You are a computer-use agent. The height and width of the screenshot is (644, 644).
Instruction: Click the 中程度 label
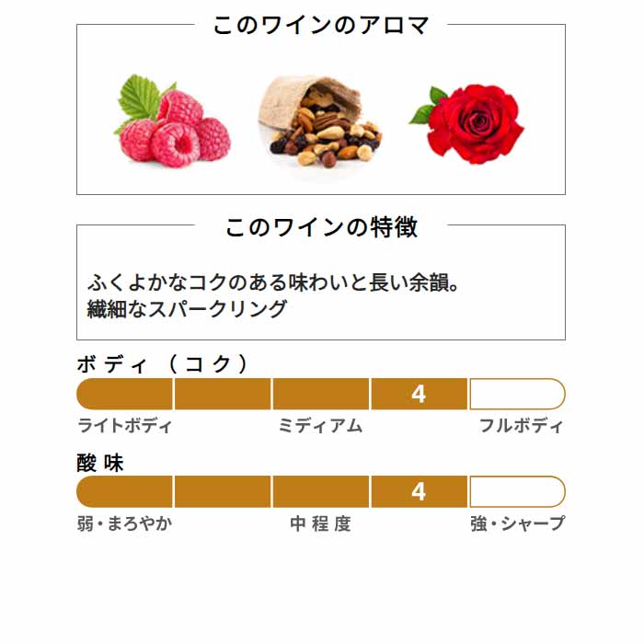coord(320,523)
